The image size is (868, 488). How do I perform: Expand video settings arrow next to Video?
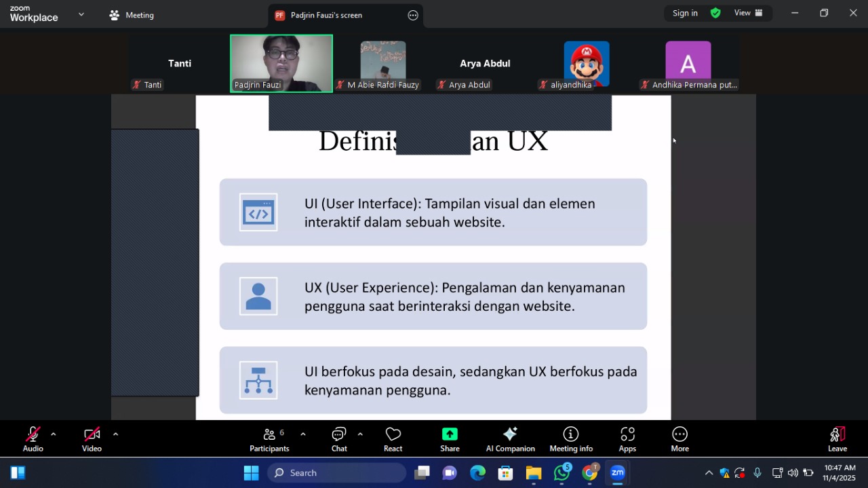[x=115, y=434]
